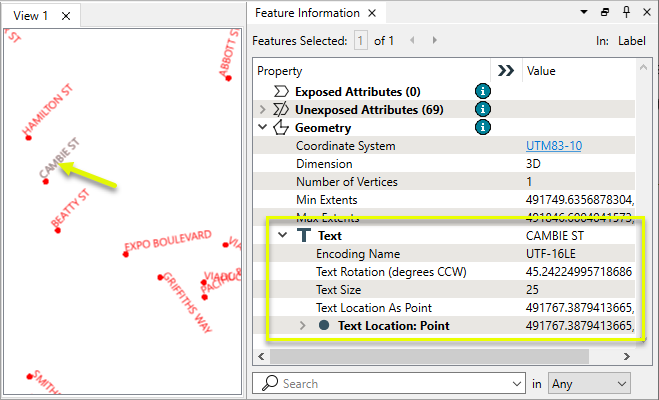The height and width of the screenshot is (400, 659).
Task: Open the 'Any' search scope dropdown
Action: 589,383
